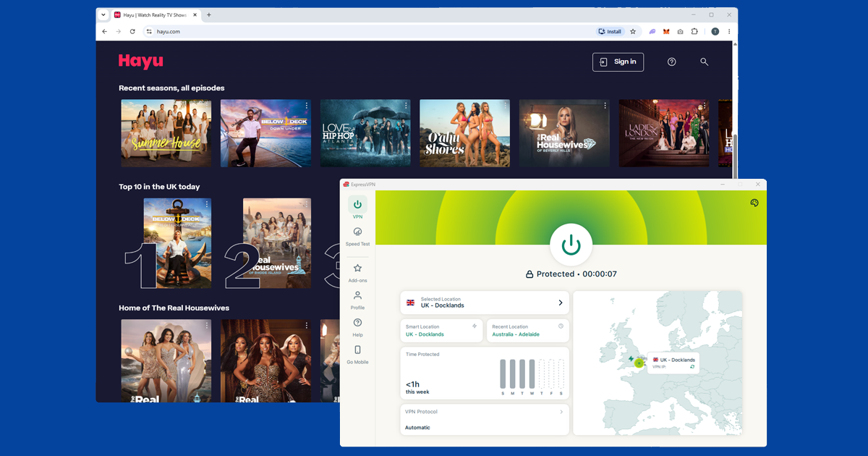The height and width of the screenshot is (456, 868).
Task: Expand the VPN Protocol chevron
Action: (x=561, y=412)
